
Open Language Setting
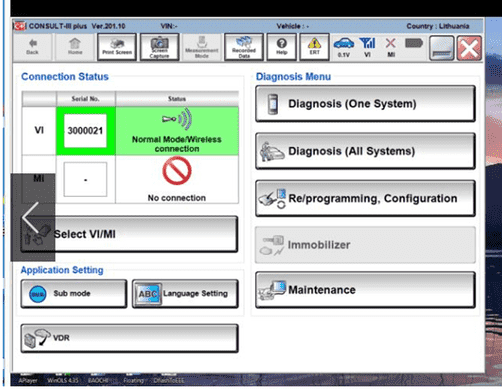pos(185,293)
